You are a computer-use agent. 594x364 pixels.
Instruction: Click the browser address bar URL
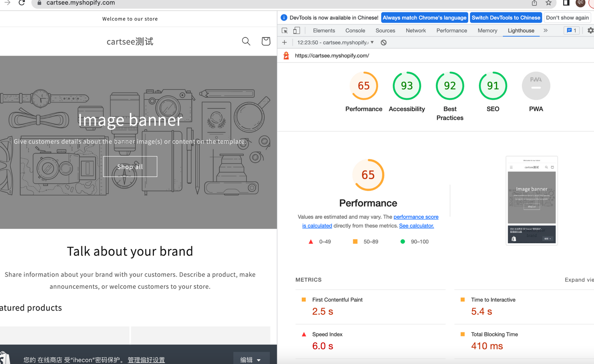coord(81,3)
